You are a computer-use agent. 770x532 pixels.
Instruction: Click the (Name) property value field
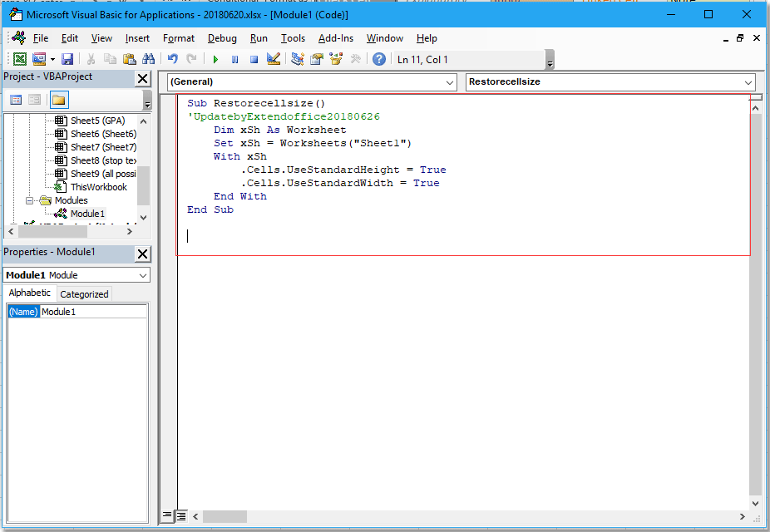[x=93, y=312]
